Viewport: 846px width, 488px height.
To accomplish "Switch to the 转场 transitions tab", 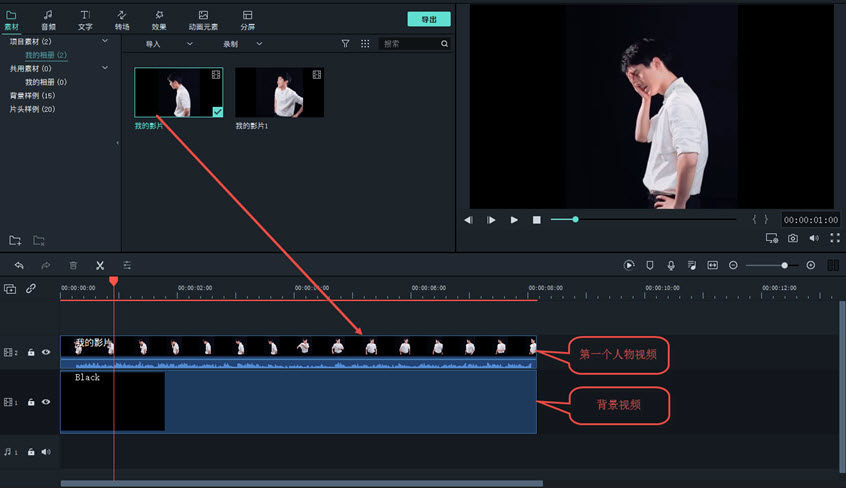I will click(x=121, y=20).
